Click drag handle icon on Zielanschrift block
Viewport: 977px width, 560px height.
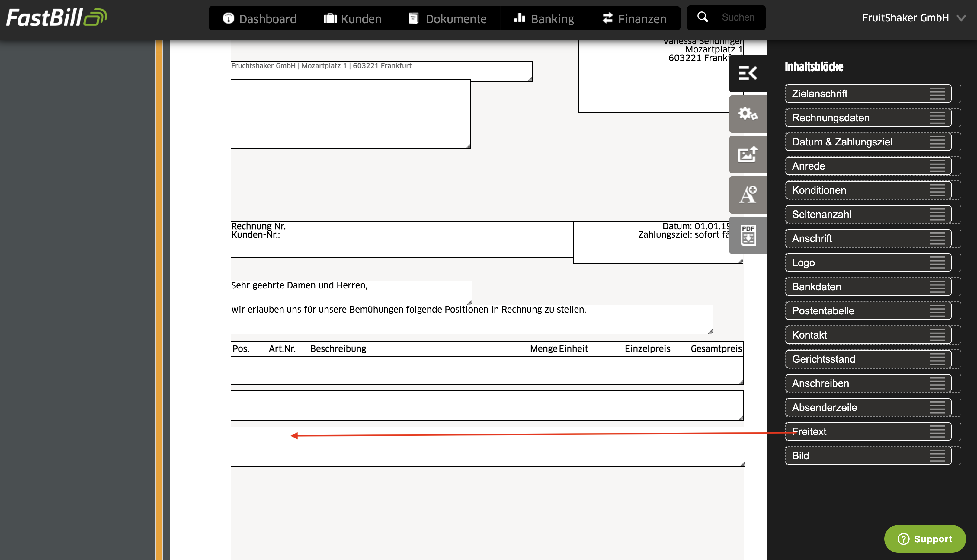click(937, 94)
